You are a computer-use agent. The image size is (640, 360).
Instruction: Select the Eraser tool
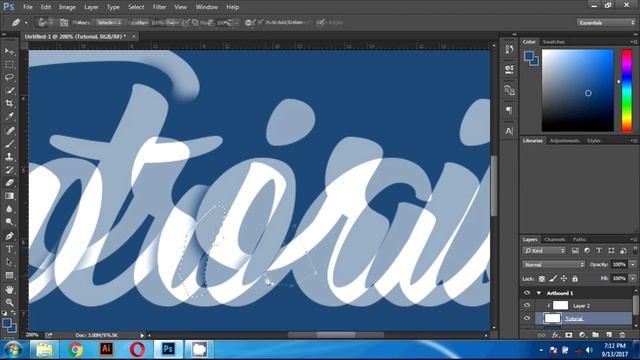click(9, 183)
